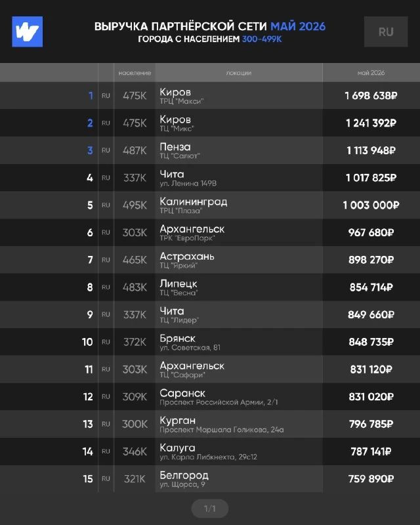Click the МАЙ 2026 title text

pos(298,26)
